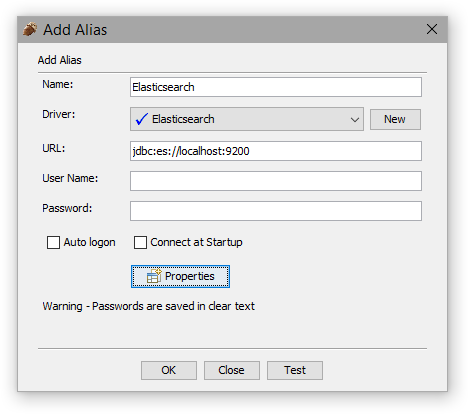Confirm the alias with OK
Image resolution: width=468 pixels, height=414 pixels.
point(169,370)
